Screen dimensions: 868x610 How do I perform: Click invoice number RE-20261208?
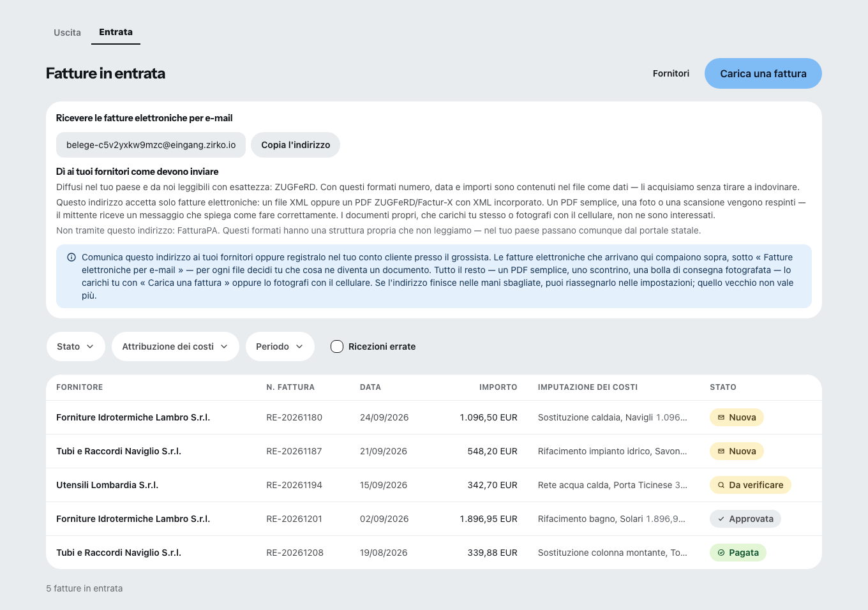[295, 553]
